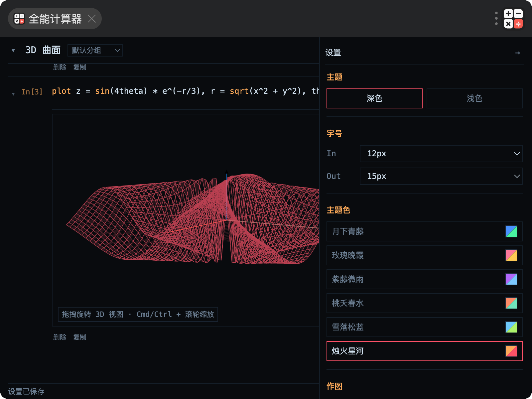Collapse the 3D 曲面 section triangle

pos(13,51)
